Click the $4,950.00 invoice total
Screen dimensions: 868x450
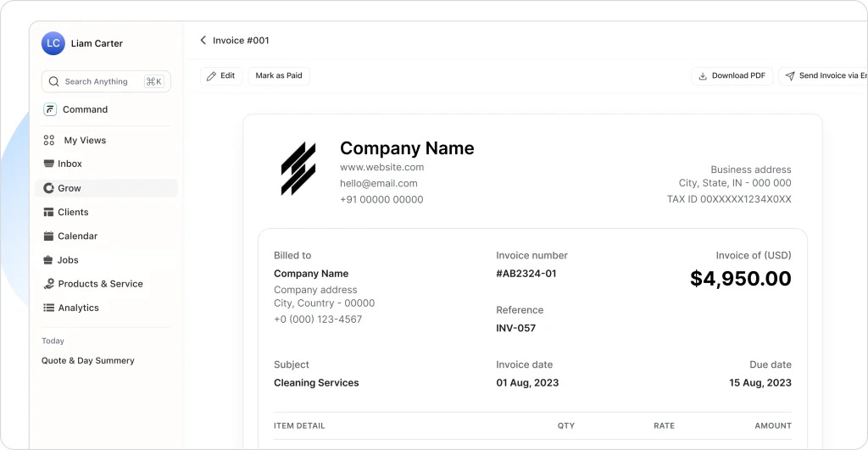click(741, 279)
